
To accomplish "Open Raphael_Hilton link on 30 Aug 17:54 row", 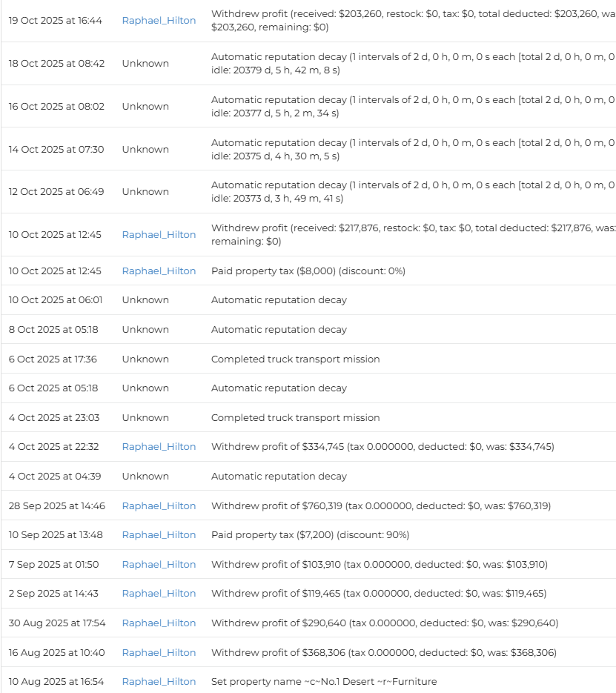I will pos(159,623).
